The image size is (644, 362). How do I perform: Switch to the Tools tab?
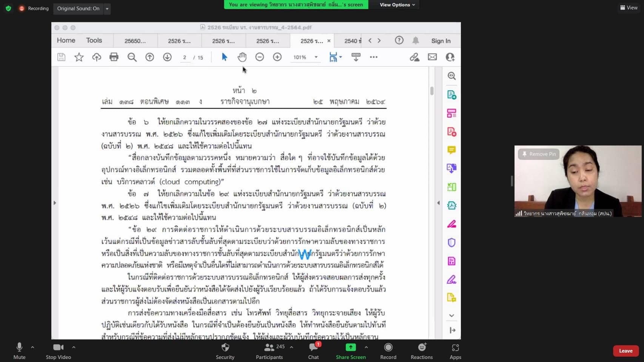(x=94, y=40)
